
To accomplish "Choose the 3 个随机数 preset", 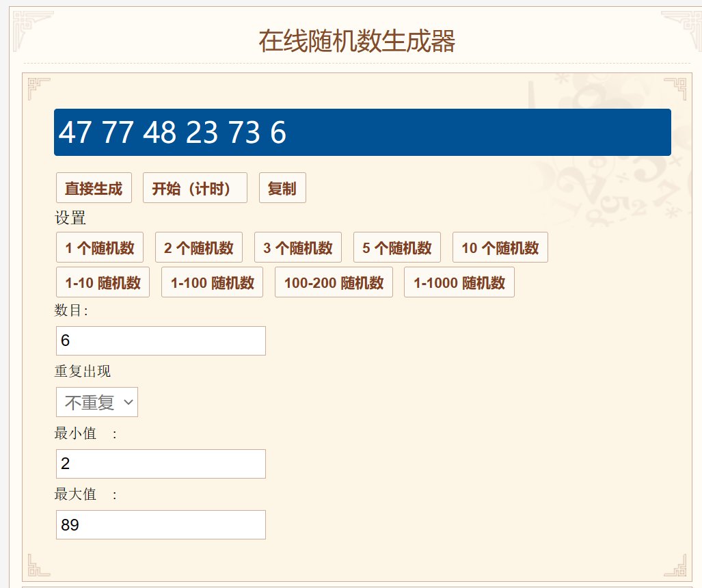I will coord(298,248).
